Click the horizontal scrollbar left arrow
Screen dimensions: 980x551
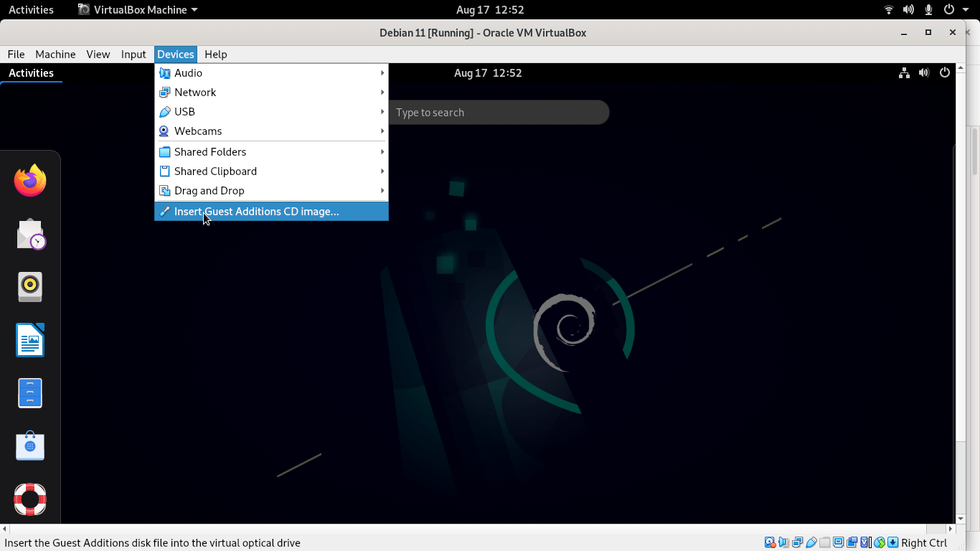click(5, 529)
